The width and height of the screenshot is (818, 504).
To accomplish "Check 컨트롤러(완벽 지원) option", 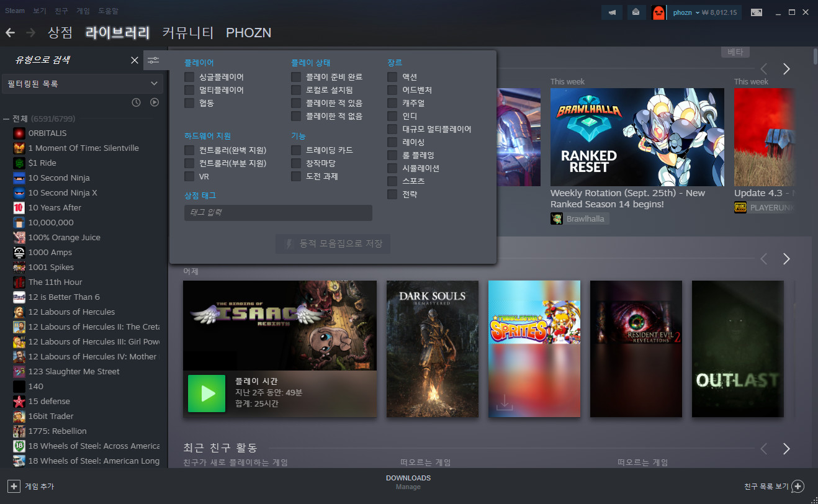I will click(x=189, y=150).
